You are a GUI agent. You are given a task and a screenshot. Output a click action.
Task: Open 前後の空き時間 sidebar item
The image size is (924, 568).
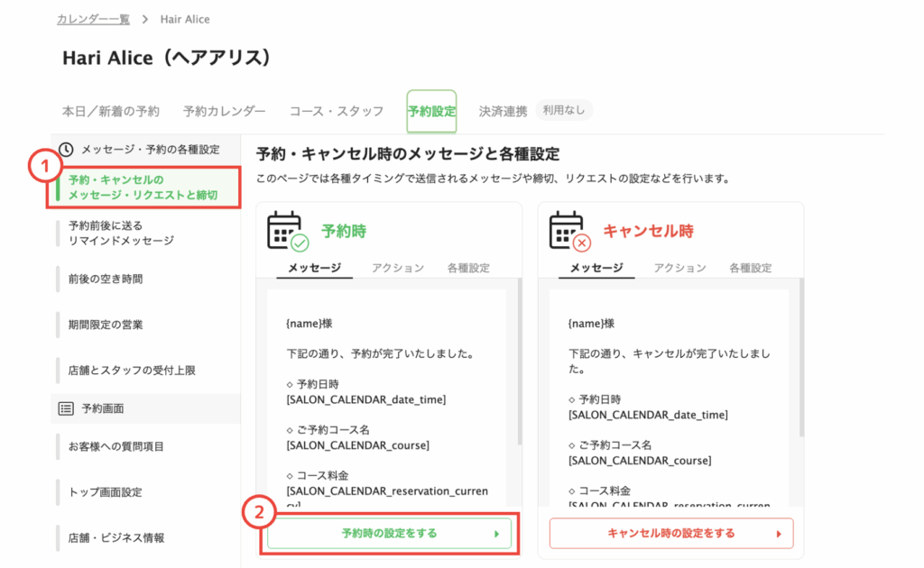[x=106, y=279]
